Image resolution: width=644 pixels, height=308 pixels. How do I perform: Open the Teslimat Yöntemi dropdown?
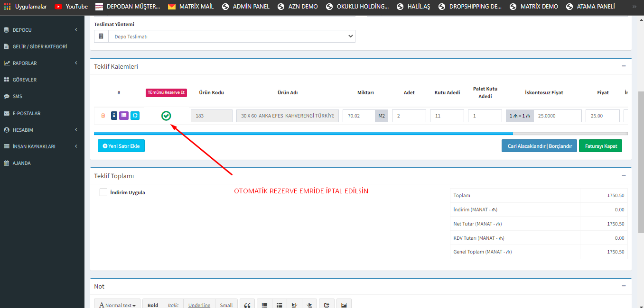pos(231,36)
